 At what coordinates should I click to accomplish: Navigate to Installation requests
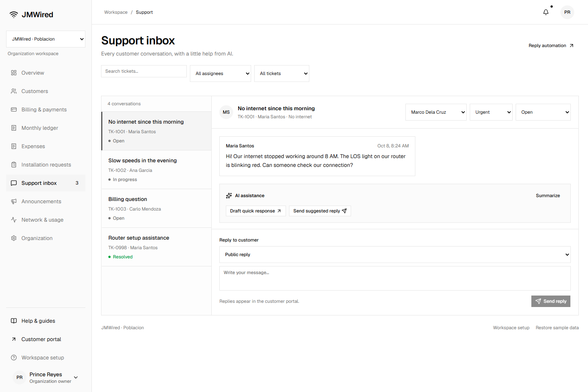(46, 165)
